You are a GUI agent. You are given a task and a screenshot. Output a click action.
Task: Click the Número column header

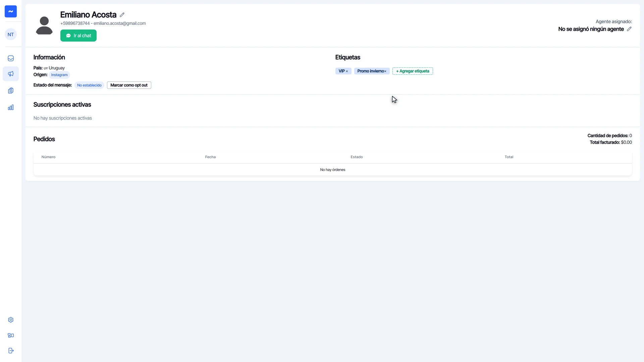tap(49, 157)
